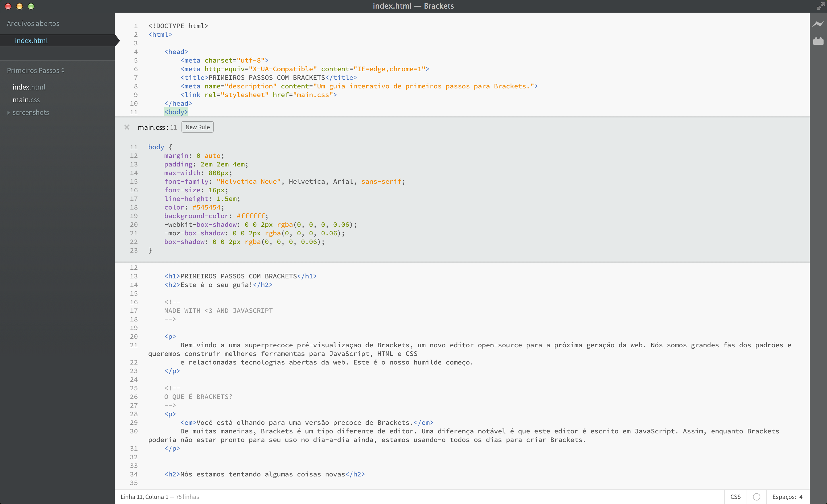Open index.html in the project tree
The width and height of the screenshot is (827, 504).
coord(29,87)
